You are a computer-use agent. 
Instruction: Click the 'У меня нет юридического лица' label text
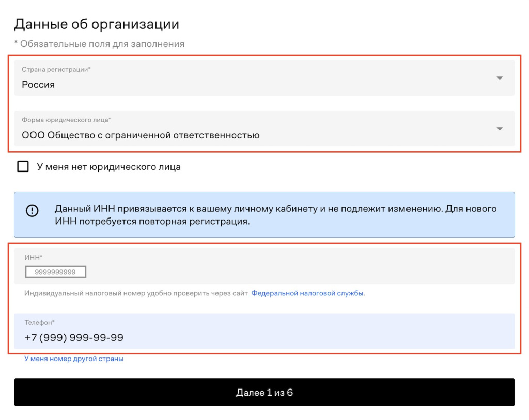click(108, 167)
